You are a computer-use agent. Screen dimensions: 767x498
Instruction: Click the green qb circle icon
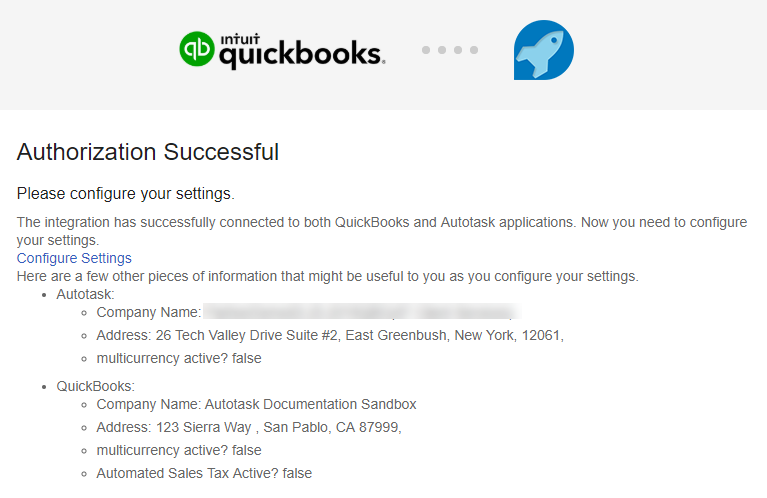coord(197,49)
